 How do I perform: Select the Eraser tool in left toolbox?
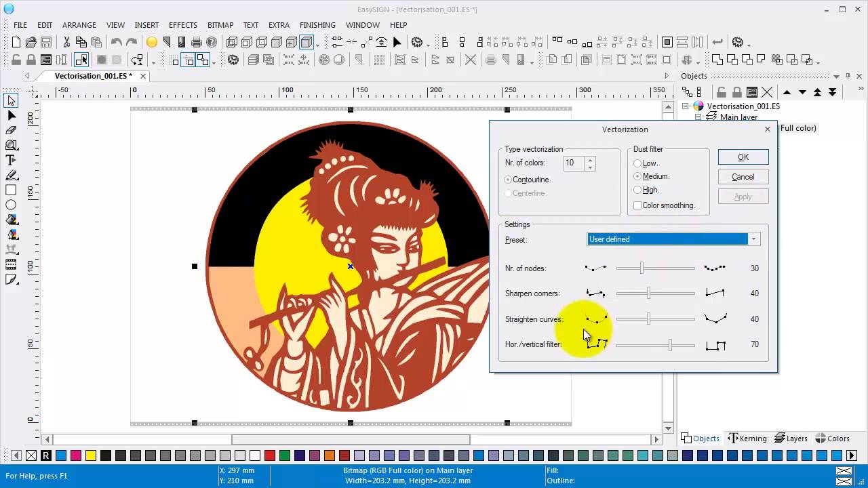tap(11, 130)
